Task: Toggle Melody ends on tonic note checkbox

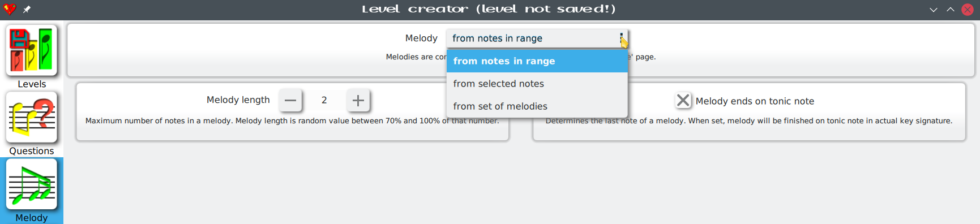Action: [x=683, y=101]
